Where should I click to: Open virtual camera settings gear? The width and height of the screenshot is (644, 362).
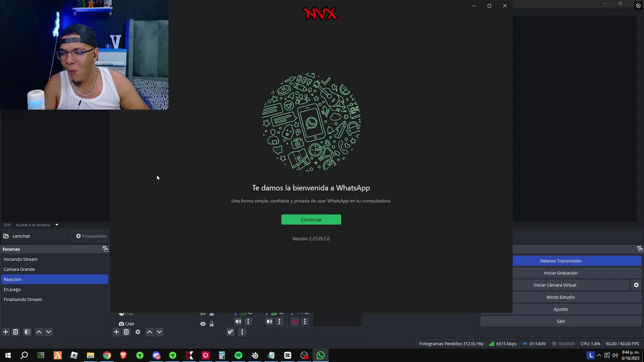(x=636, y=285)
